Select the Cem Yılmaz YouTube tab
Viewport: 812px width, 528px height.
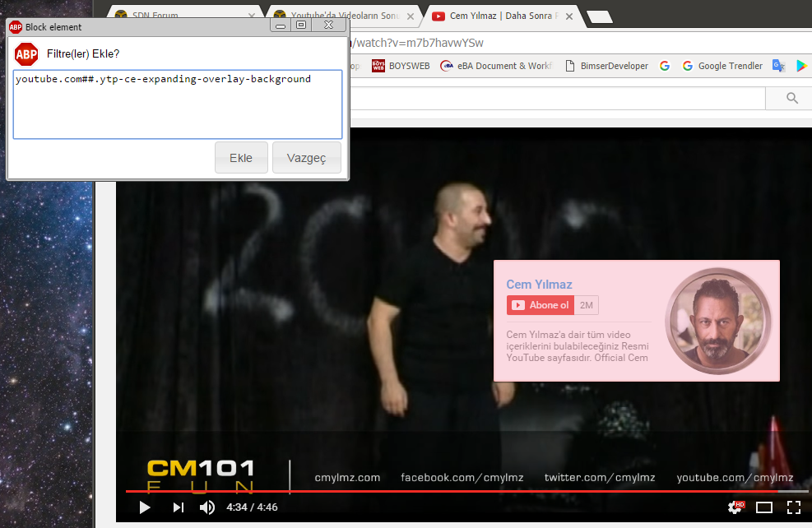(499, 16)
